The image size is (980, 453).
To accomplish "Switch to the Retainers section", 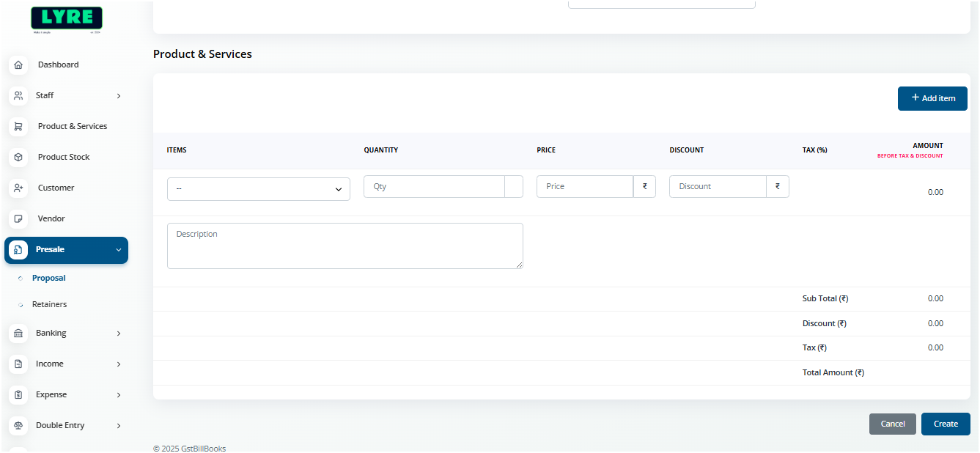I will (49, 304).
